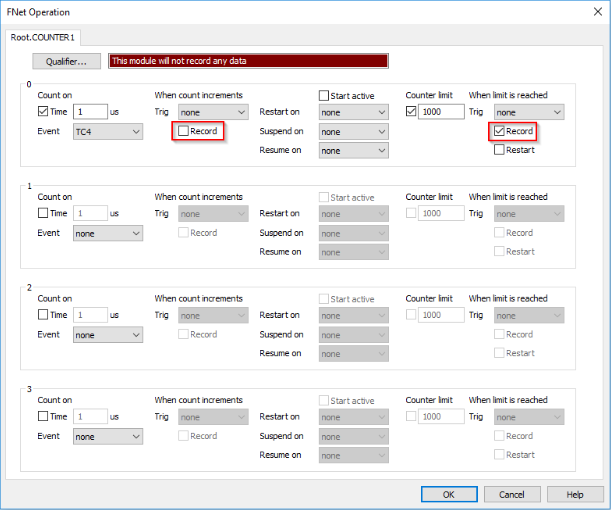Select the Root.COUNTER1 tab
This screenshot has height=510, width=611.
click(x=43, y=37)
